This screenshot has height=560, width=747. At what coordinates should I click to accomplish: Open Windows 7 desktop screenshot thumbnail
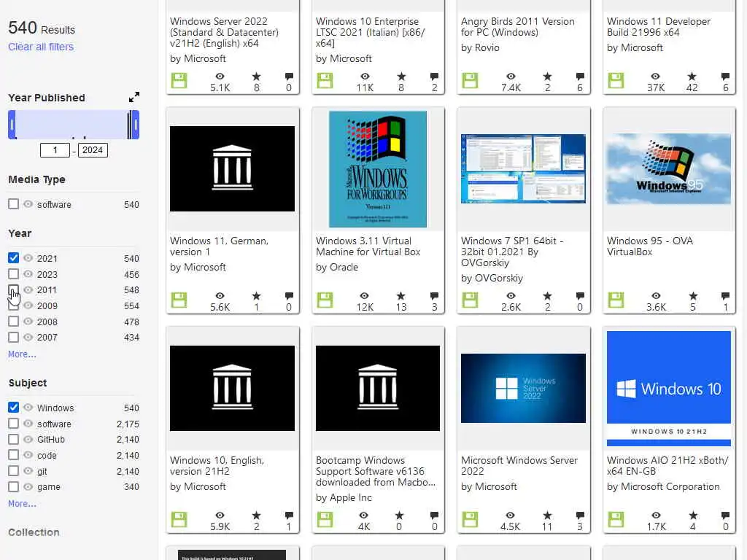(523, 169)
